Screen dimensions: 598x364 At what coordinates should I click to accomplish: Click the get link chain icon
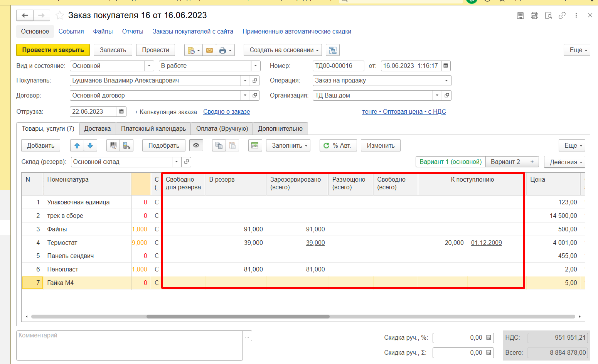tap(562, 15)
